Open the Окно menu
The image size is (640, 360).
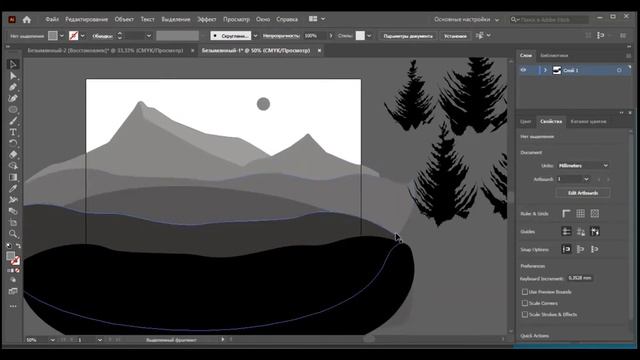(x=263, y=19)
